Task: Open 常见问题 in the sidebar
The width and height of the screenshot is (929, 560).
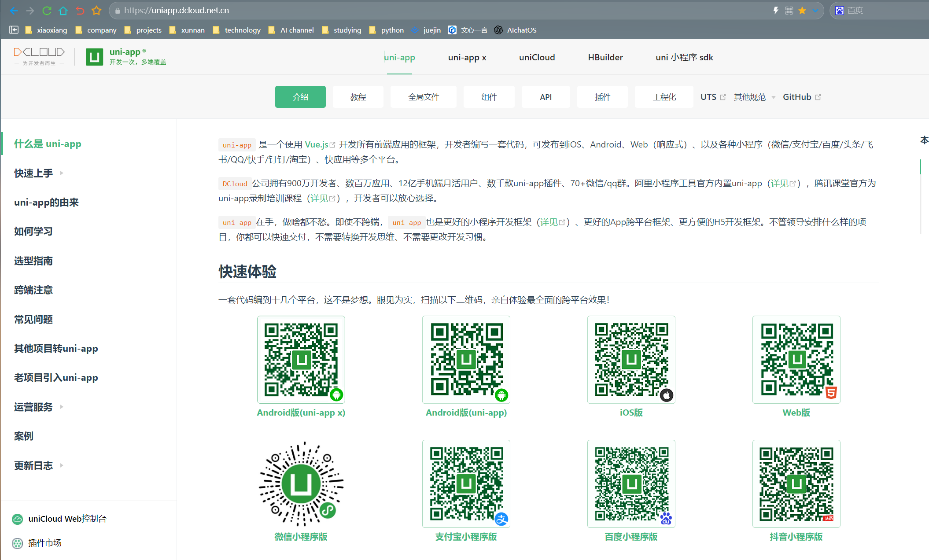Action: point(33,319)
